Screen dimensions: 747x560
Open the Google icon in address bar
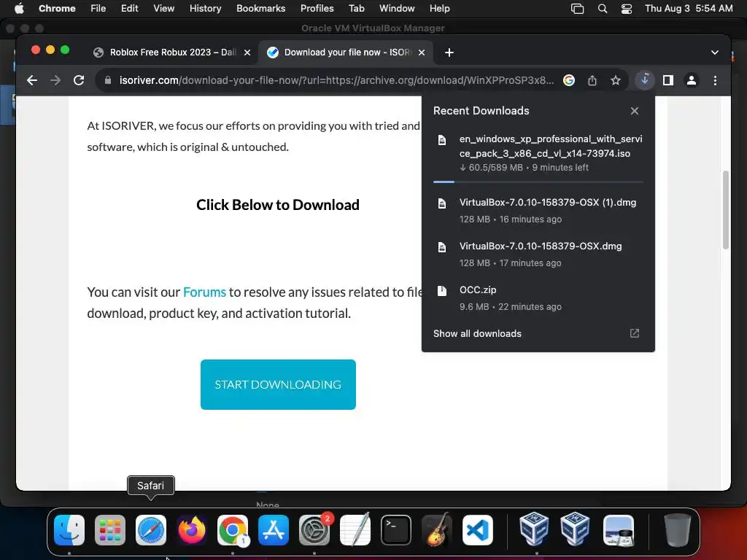click(569, 80)
